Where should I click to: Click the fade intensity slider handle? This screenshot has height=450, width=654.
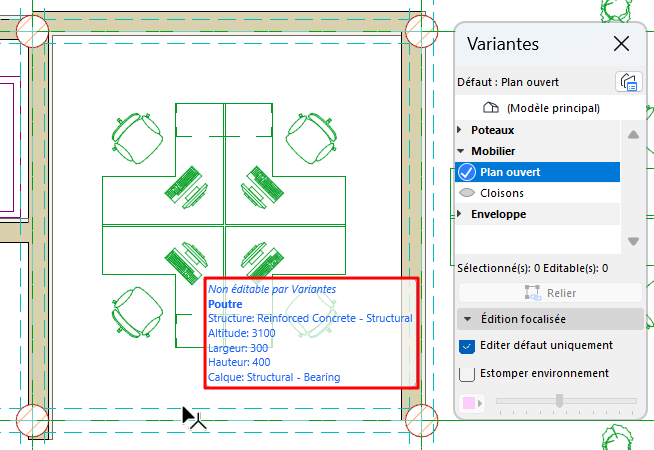pyautogui.click(x=559, y=401)
